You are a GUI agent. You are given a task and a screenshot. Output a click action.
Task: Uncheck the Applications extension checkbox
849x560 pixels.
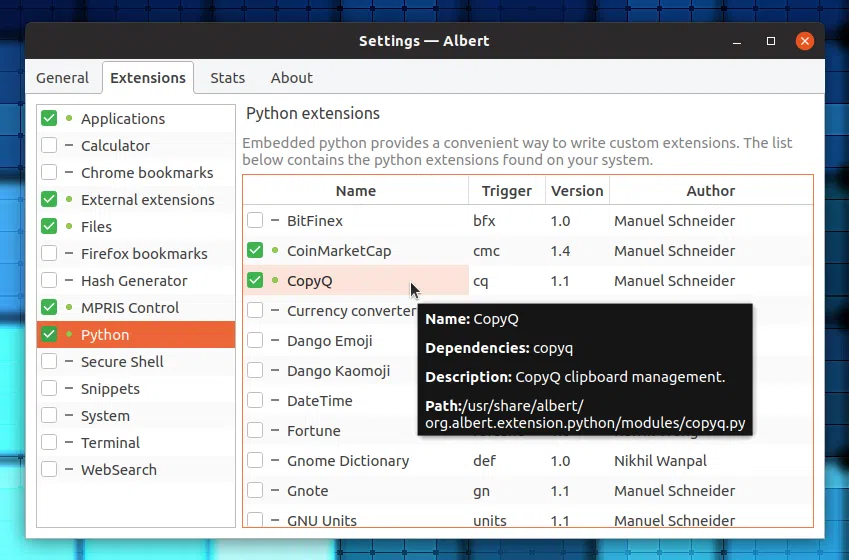pos(49,118)
